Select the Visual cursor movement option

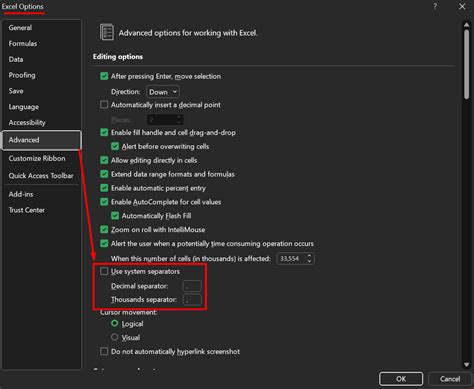tap(115, 337)
